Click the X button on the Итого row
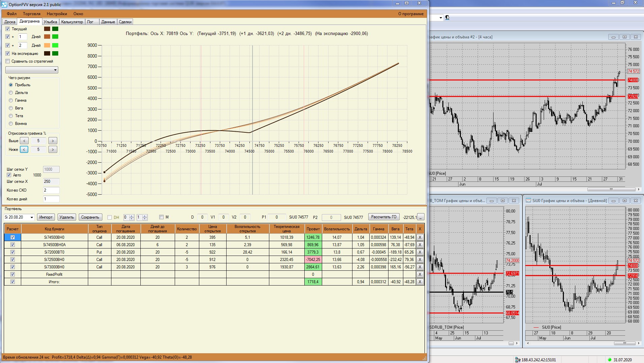Viewport: 644px width, 363px height. (420, 282)
